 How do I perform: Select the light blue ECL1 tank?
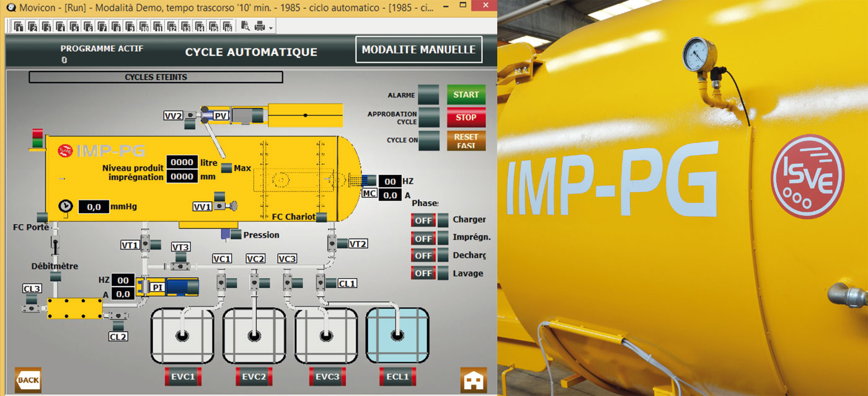(397, 335)
